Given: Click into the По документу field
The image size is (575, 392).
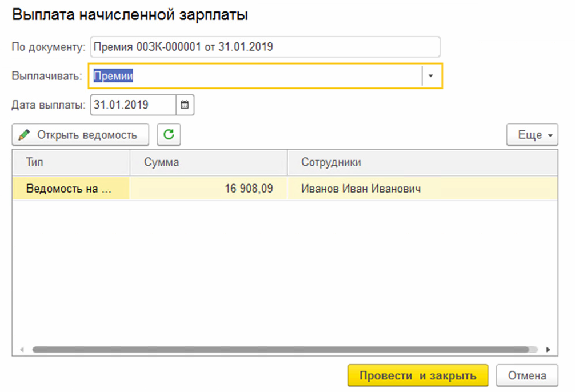Looking at the screenshot, I should (265, 47).
